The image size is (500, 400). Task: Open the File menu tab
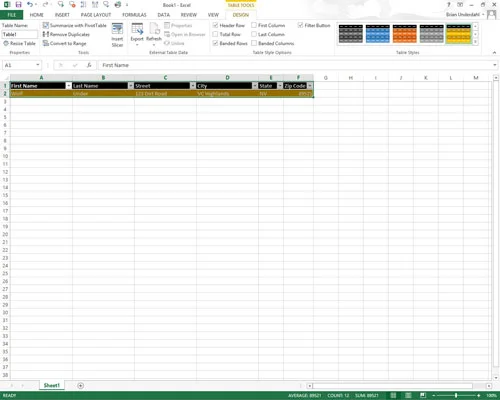[12, 15]
